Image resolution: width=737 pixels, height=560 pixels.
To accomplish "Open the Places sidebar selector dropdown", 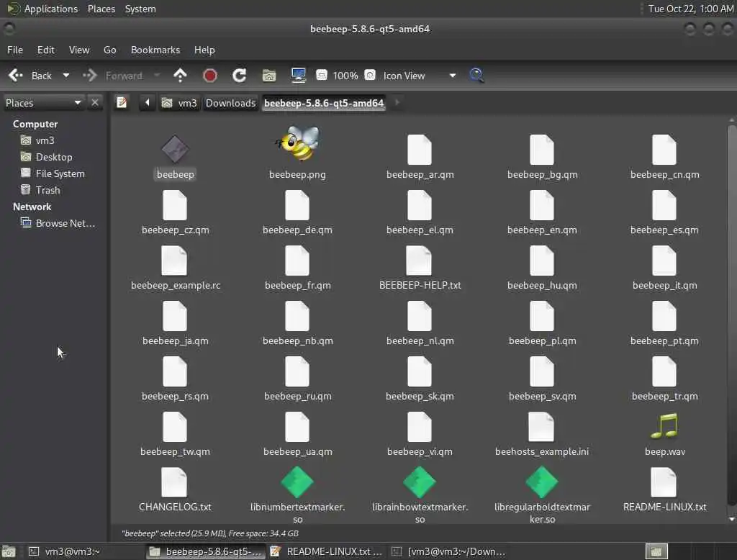I will pos(43,103).
